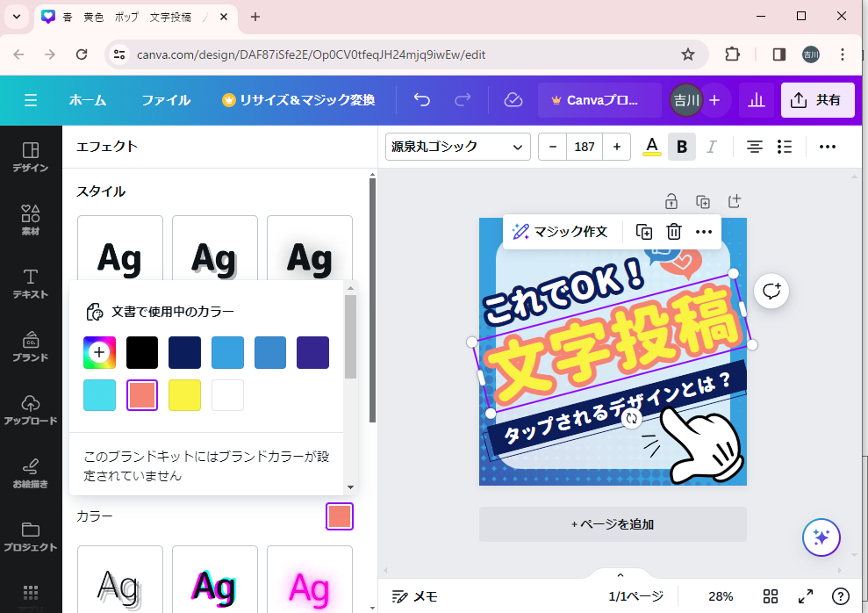
Task: Click the Canva magic assistant button
Action: tap(821, 537)
